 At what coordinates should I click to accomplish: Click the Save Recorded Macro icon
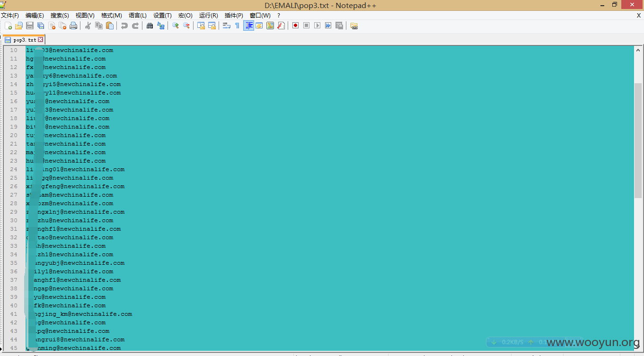click(339, 26)
